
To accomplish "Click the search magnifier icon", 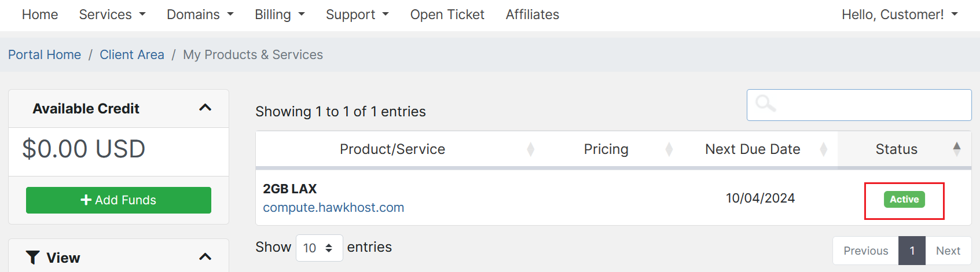I will tap(765, 104).
